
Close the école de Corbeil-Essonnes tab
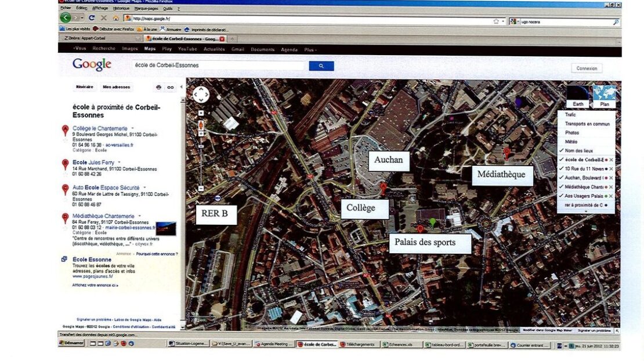(222, 39)
